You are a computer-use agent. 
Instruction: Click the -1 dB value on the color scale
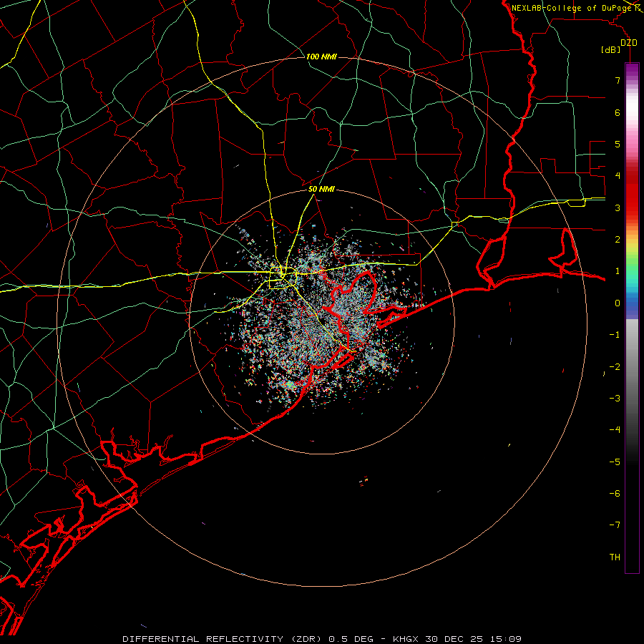pyautogui.click(x=615, y=334)
